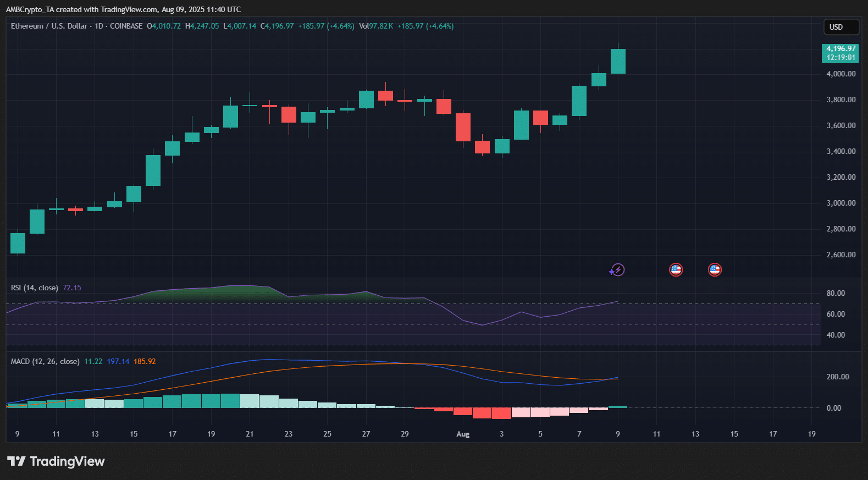Click the Vol 97.82K volume readout
The width and height of the screenshot is (868, 480).
point(376,26)
